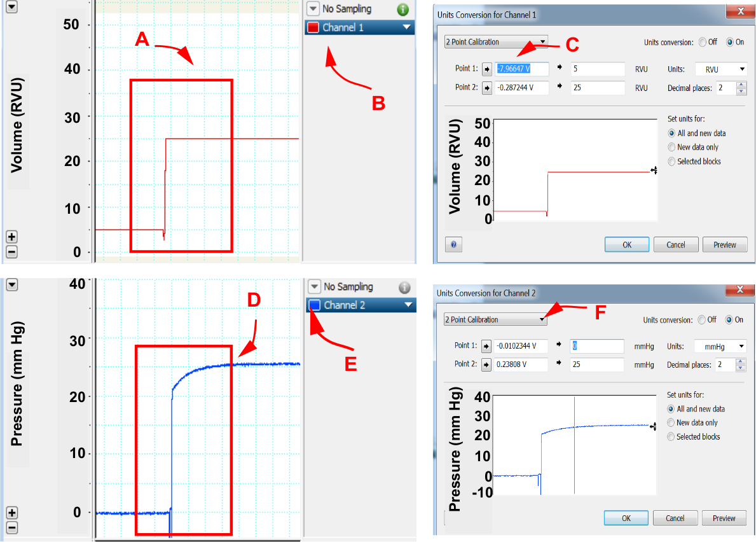
Task: Click the Point 1 mmHg value field showing 0
Action: (x=597, y=345)
